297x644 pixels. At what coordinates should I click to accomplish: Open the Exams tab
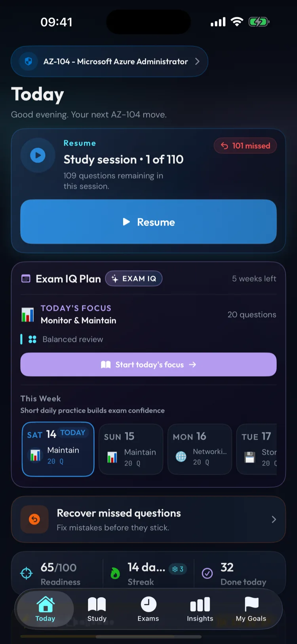148,609
